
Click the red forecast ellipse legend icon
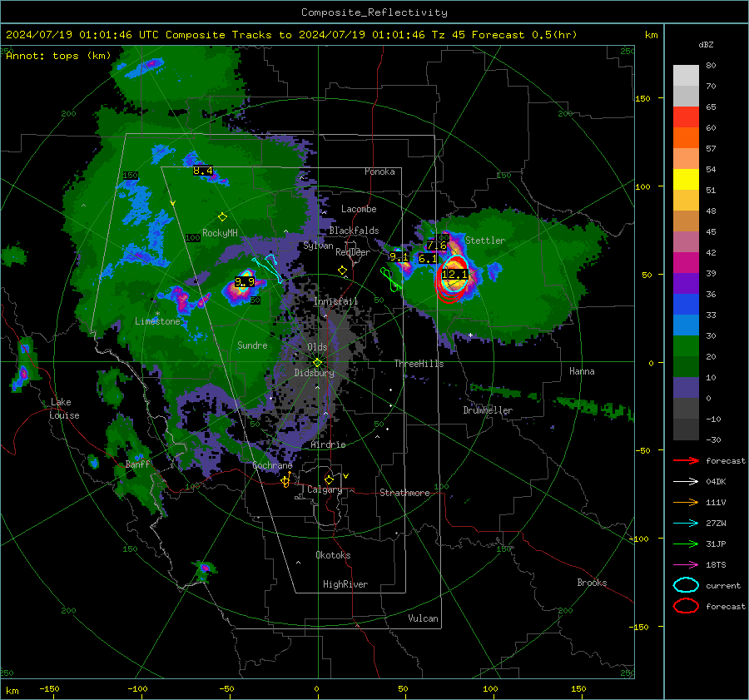click(686, 606)
